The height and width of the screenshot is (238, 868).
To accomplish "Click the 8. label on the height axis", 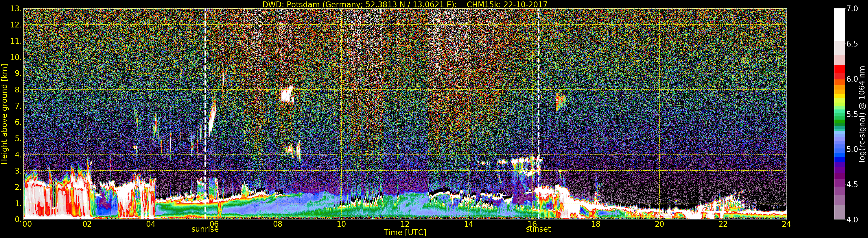I will pyautogui.click(x=18, y=90).
